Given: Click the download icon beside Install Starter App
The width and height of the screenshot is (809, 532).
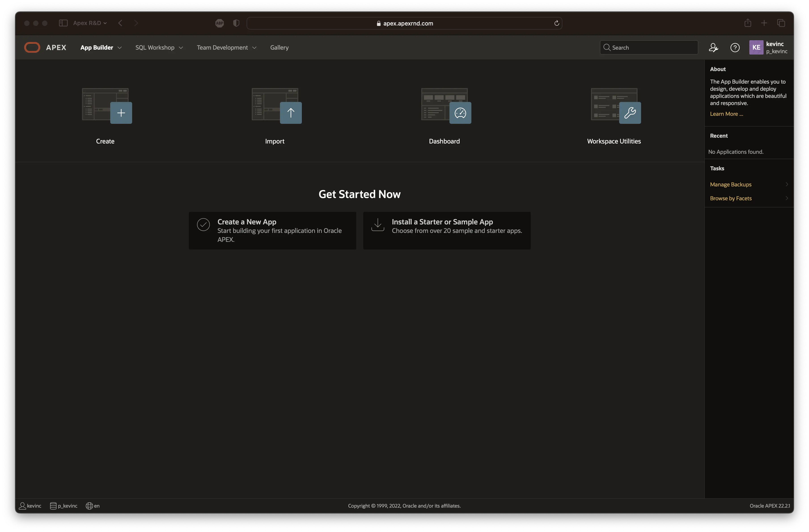Looking at the screenshot, I should click(x=378, y=225).
